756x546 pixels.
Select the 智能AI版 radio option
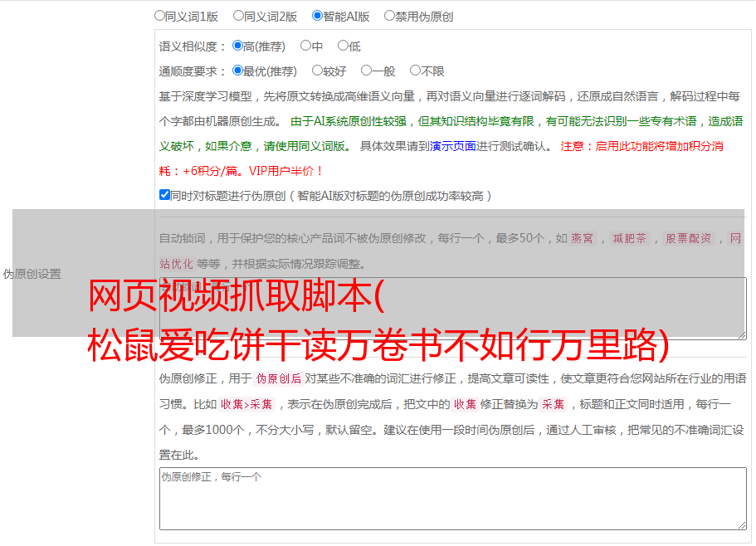pyautogui.click(x=318, y=16)
